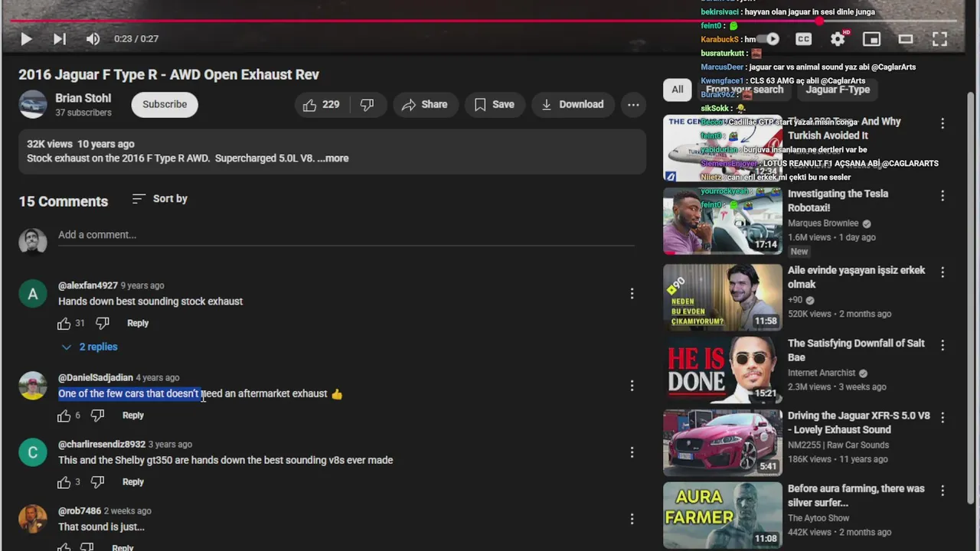980x551 pixels.
Task: Open Sort by comments dropdown
Action: 159,198
